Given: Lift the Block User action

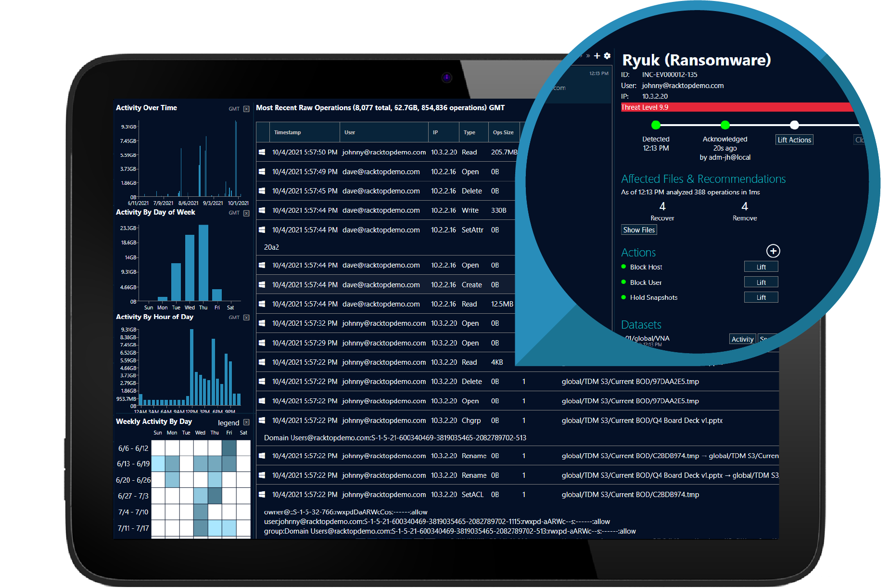Looking at the screenshot, I should coord(761,282).
